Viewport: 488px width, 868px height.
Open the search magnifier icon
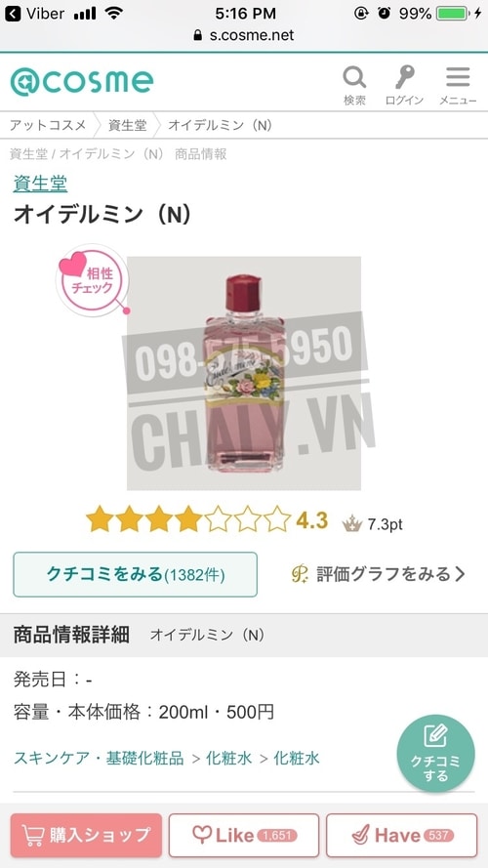[x=354, y=78]
